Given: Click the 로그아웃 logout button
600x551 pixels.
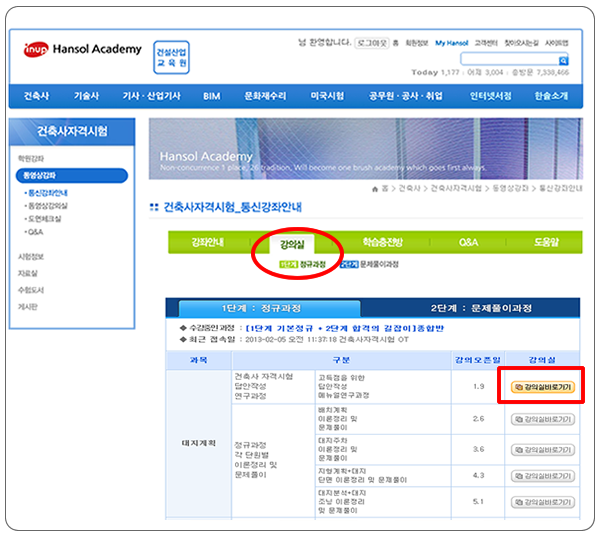Looking at the screenshot, I should pos(372,43).
